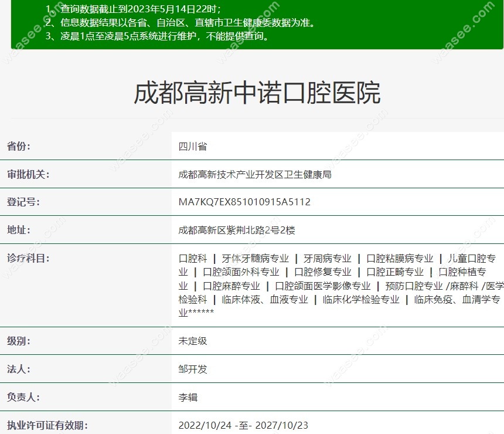Click 口腔修复专业 entry

[x=323, y=272]
